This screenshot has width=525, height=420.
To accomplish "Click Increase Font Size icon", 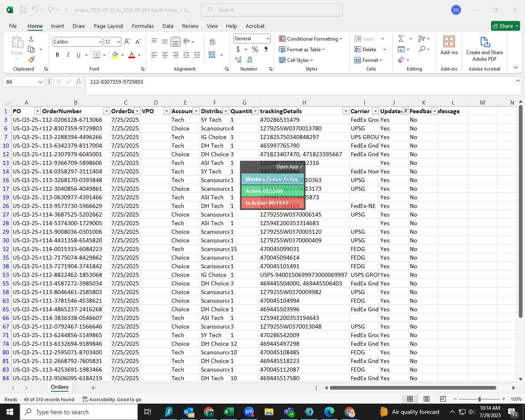I will (127, 41).
